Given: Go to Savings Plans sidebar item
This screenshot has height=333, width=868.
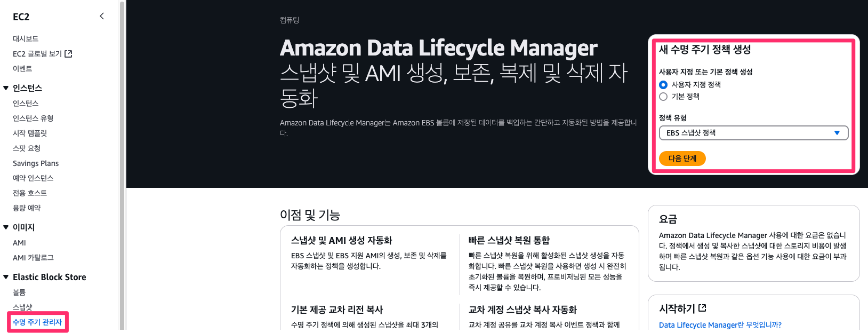Looking at the screenshot, I should [36, 163].
